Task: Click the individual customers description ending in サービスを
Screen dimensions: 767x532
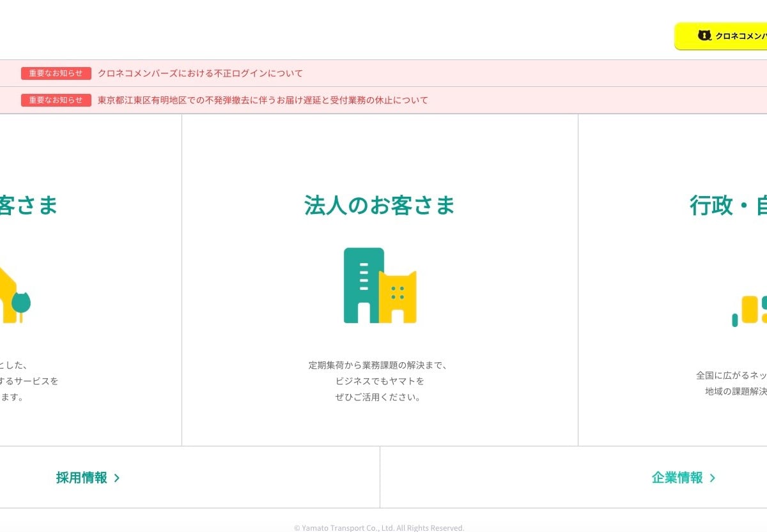Action: [x=29, y=381]
